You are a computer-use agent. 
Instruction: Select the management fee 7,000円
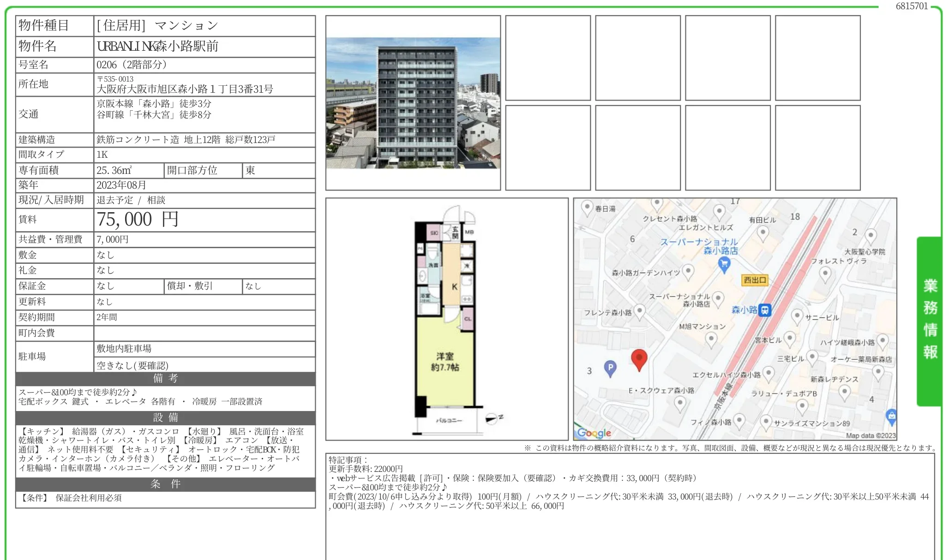pyautogui.click(x=112, y=239)
